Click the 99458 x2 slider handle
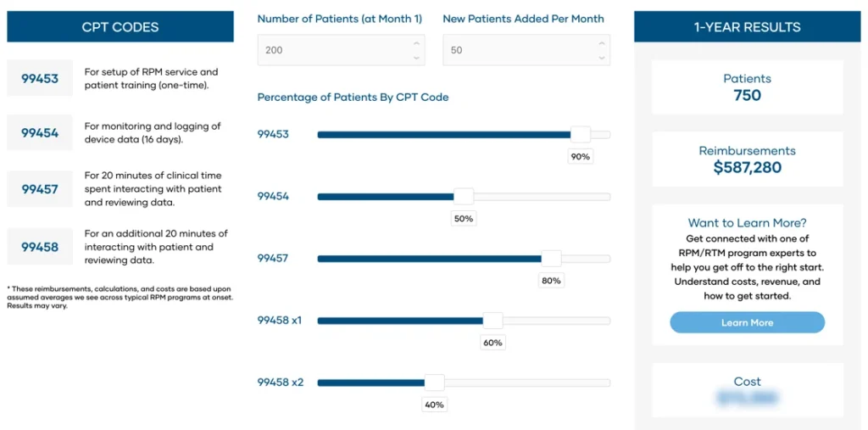Screen dimensions: 868x430 [434, 383]
